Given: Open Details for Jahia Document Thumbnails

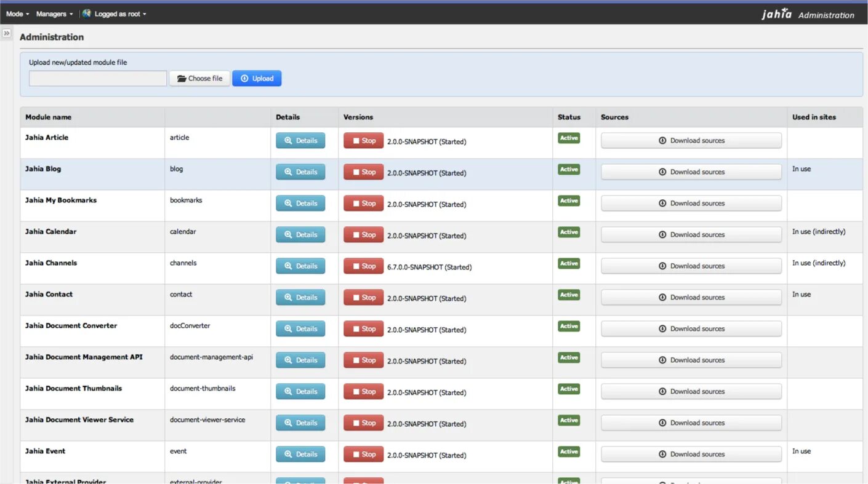Looking at the screenshot, I should click(x=300, y=391).
